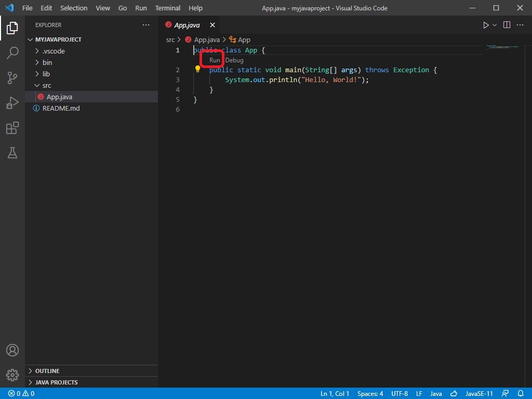Open the Source Control view

click(12, 78)
